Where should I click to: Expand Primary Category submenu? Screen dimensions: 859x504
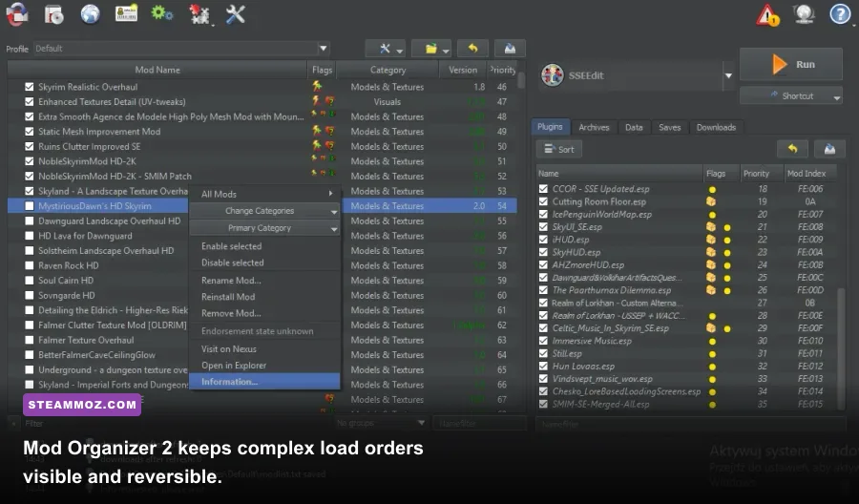[x=264, y=228]
